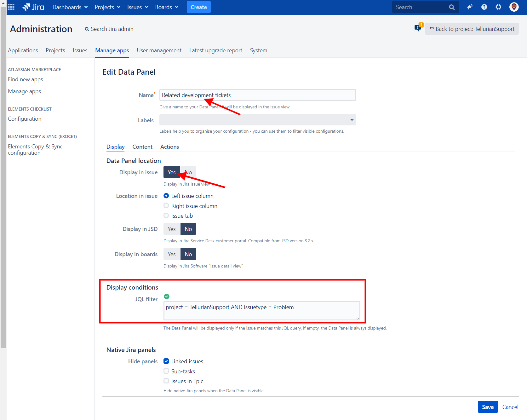Image resolution: width=527 pixels, height=420 pixels.
Task: Open the Jira help question mark icon
Action: (x=484, y=7)
